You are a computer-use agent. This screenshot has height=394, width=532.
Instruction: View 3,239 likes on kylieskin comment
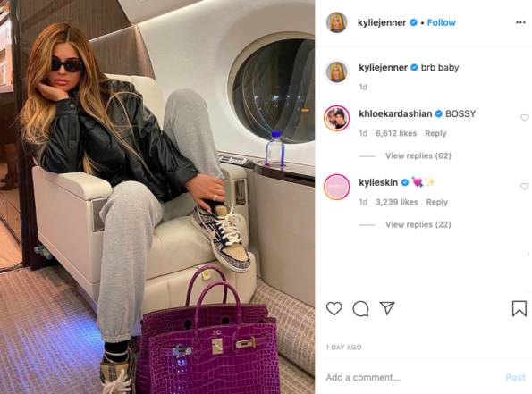click(x=397, y=202)
